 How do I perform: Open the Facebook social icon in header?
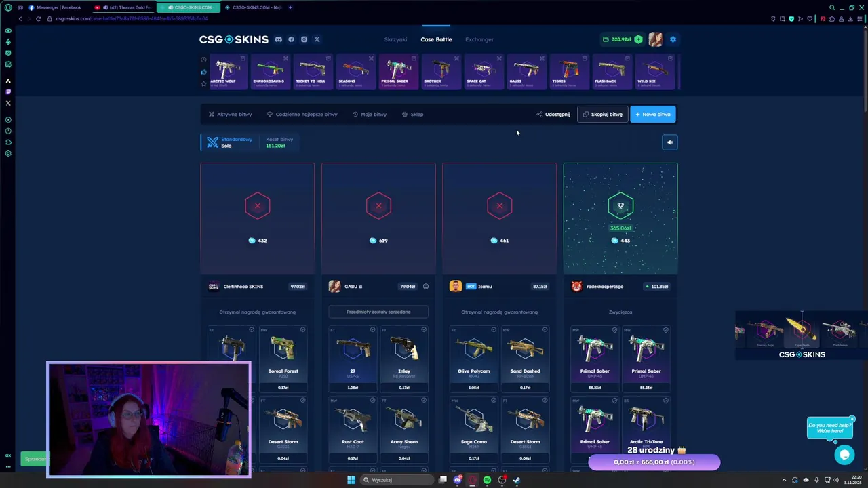coord(291,39)
